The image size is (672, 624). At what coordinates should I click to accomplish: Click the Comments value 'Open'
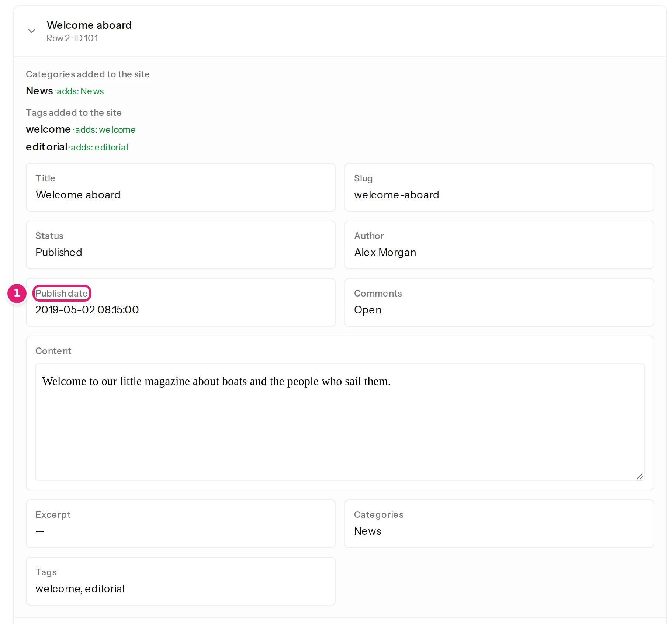point(368,310)
